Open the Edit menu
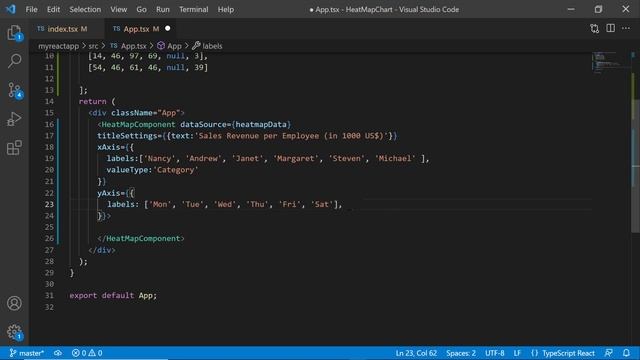 point(53,9)
